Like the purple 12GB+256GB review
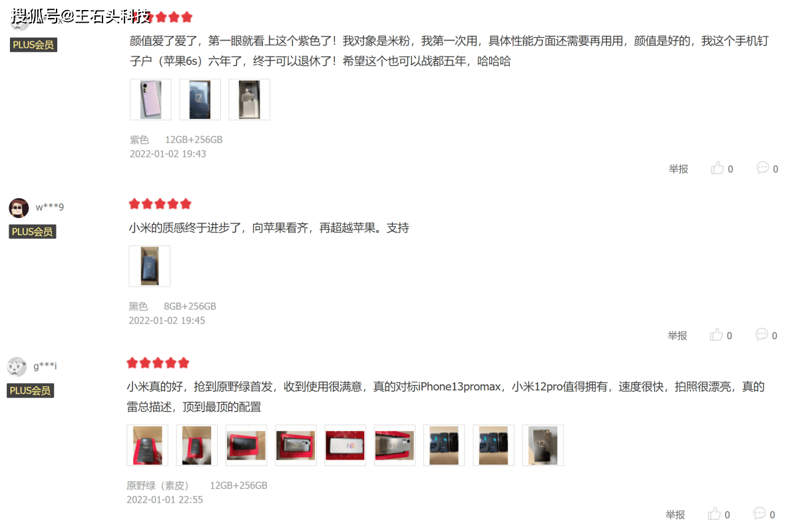 pyautogui.click(x=717, y=168)
